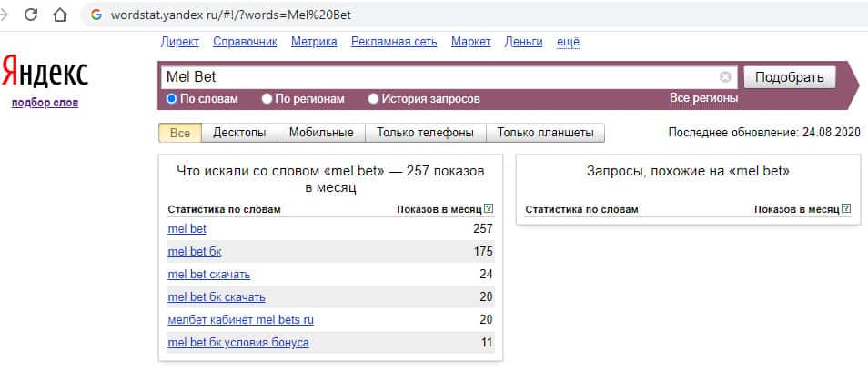
Task: Click the Yandex logo
Action: [x=45, y=72]
